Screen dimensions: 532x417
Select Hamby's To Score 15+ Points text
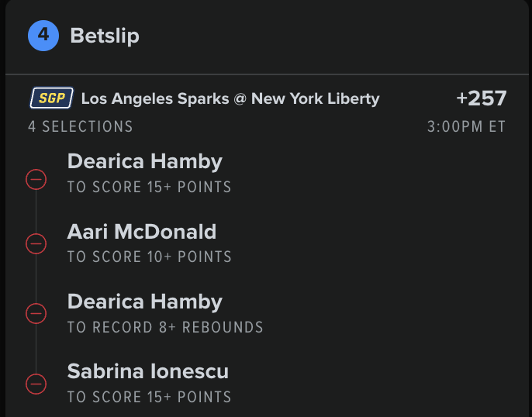149,187
